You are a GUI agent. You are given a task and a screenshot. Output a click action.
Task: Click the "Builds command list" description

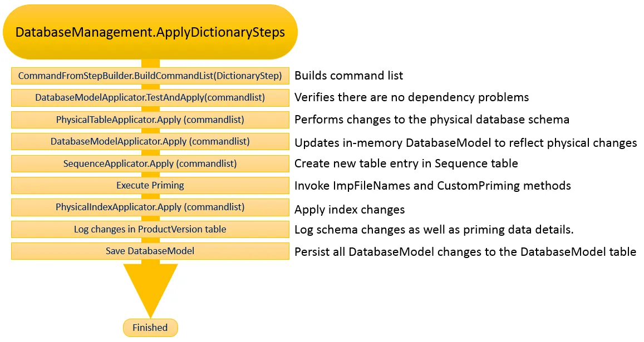pyautogui.click(x=349, y=76)
